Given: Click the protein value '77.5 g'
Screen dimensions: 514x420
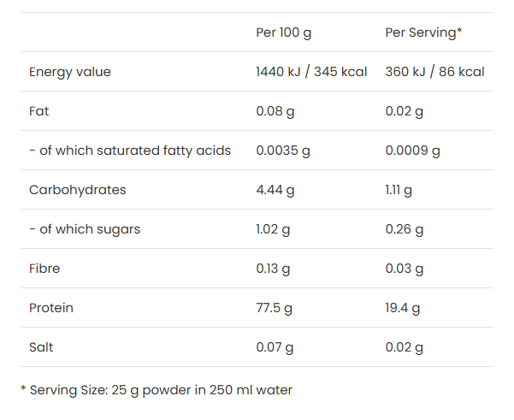Looking at the screenshot, I should (274, 308).
